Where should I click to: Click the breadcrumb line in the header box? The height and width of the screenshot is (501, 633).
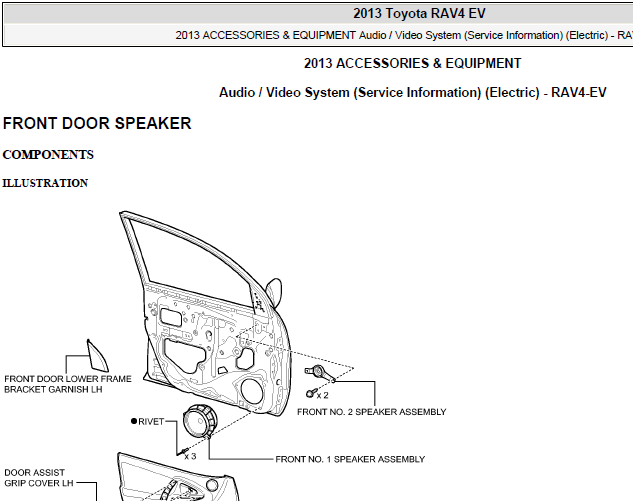(x=404, y=35)
